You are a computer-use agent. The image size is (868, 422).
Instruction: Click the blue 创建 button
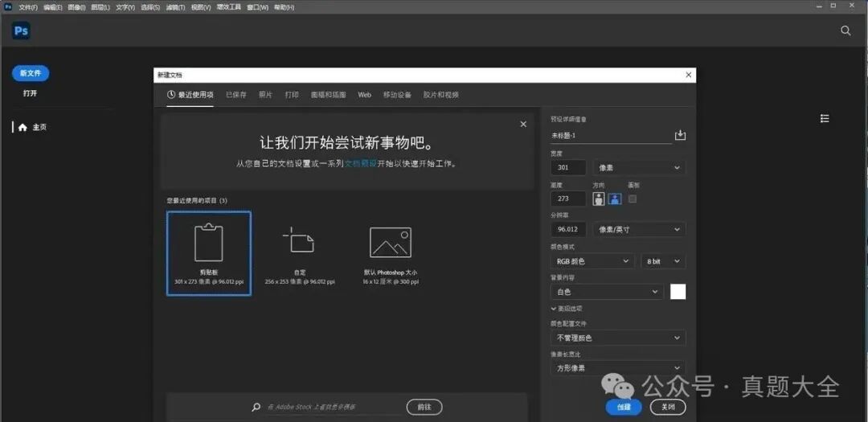coord(624,407)
